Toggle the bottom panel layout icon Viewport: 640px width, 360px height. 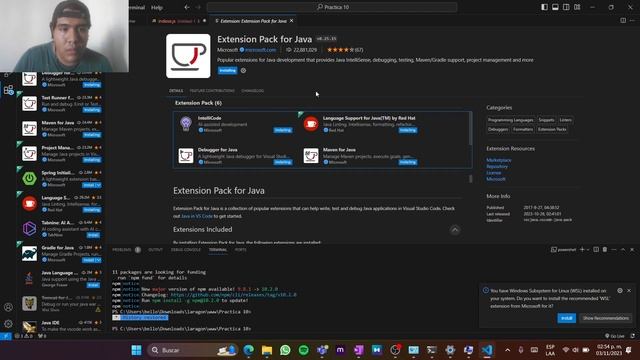[x=555, y=7]
